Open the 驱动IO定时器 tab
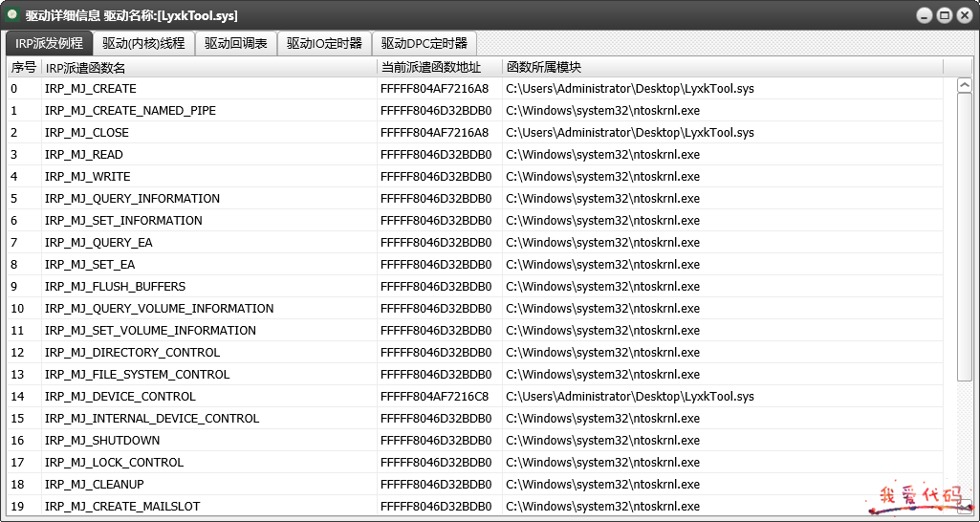 (x=324, y=43)
